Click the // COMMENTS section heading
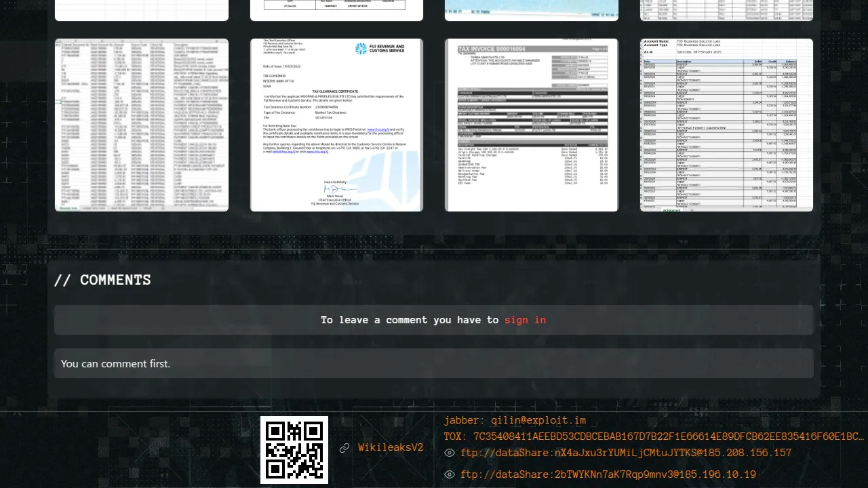 [x=102, y=280]
